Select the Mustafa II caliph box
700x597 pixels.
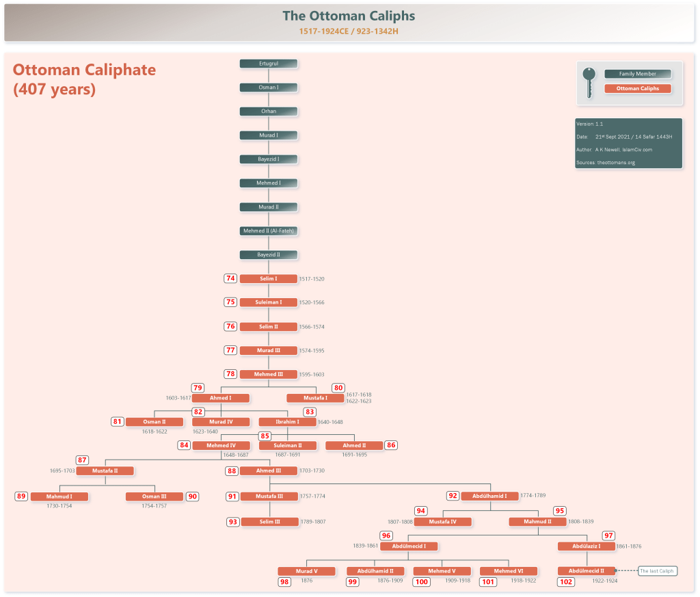point(105,470)
